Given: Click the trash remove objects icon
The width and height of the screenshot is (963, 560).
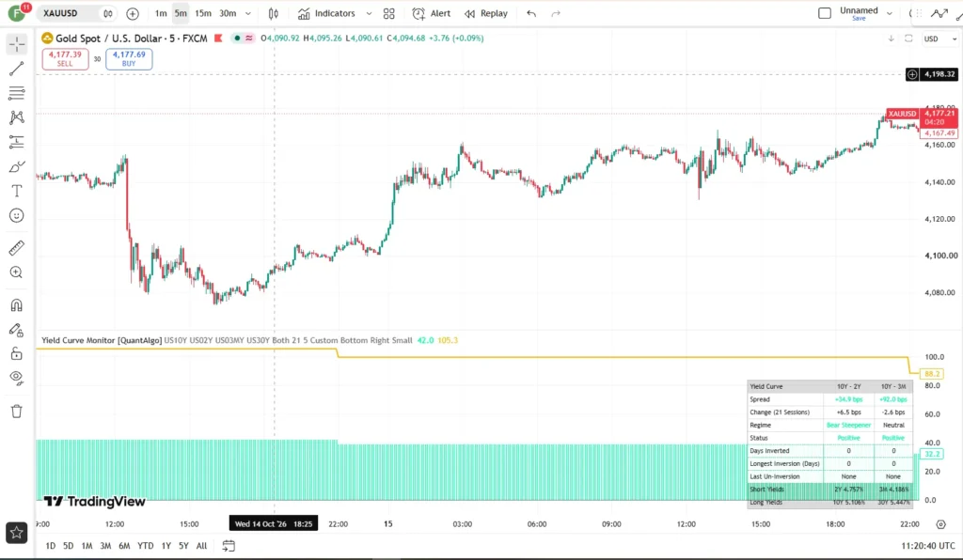Looking at the screenshot, I should 17,411.
